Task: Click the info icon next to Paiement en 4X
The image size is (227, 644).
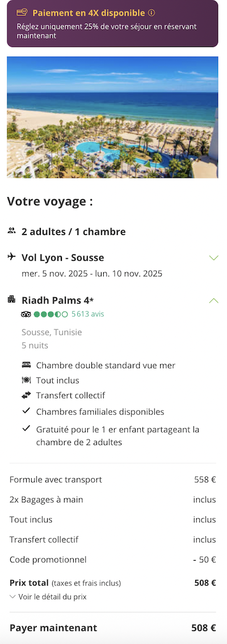Action: (x=152, y=13)
